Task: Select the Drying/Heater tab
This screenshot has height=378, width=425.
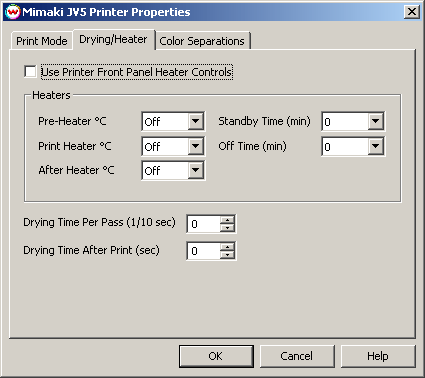Action: click(113, 39)
